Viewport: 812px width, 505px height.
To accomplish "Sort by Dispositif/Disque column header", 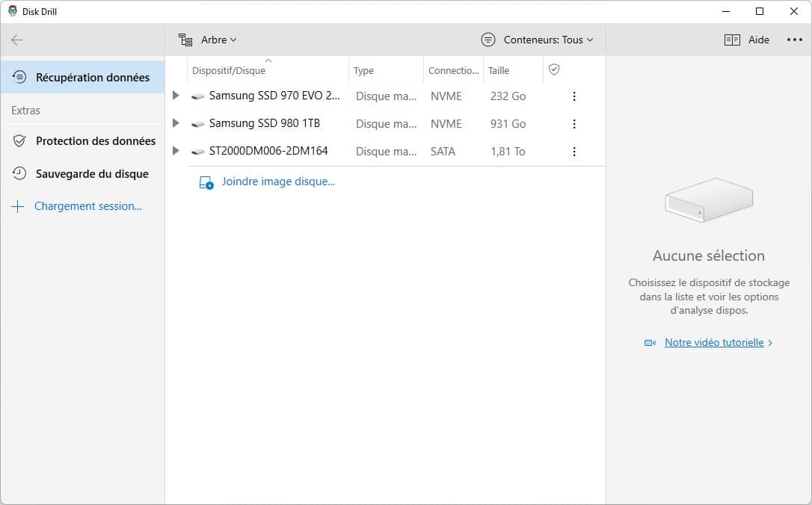I will tap(268, 70).
